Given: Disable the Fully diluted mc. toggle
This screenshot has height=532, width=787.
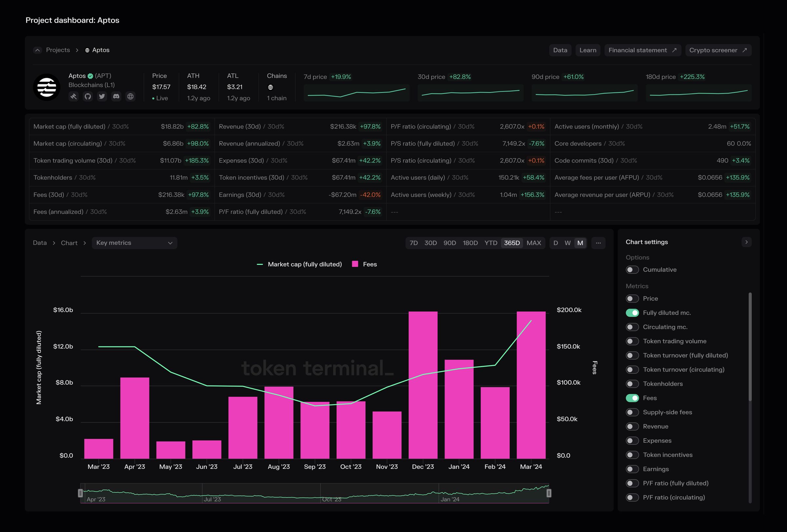Looking at the screenshot, I should pyautogui.click(x=632, y=313).
